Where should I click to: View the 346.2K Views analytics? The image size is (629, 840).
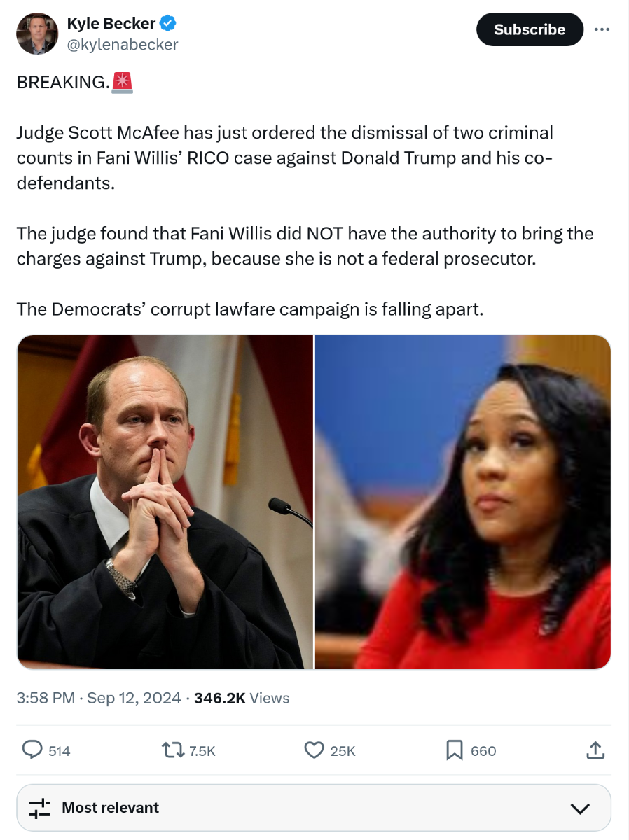click(x=242, y=698)
